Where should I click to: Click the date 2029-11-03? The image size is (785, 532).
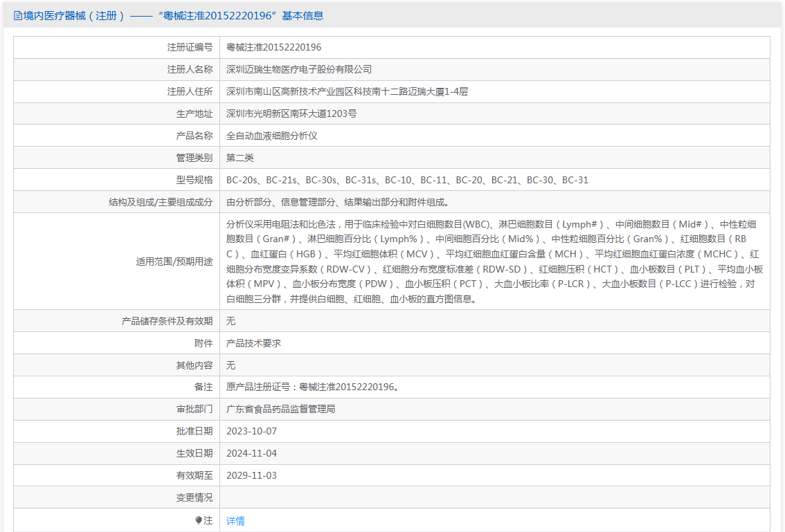[251, 475]
